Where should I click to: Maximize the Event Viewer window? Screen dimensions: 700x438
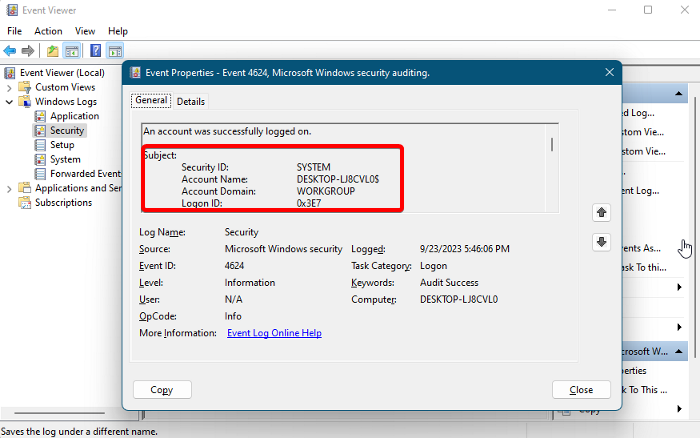pyautogui.click(x=648, y=10)
